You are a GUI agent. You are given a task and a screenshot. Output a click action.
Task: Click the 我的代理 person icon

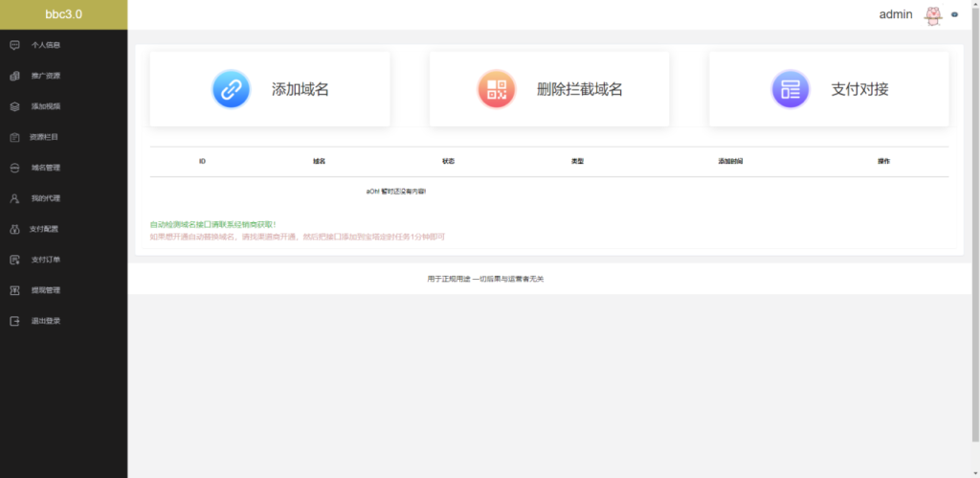coord(15,198)
